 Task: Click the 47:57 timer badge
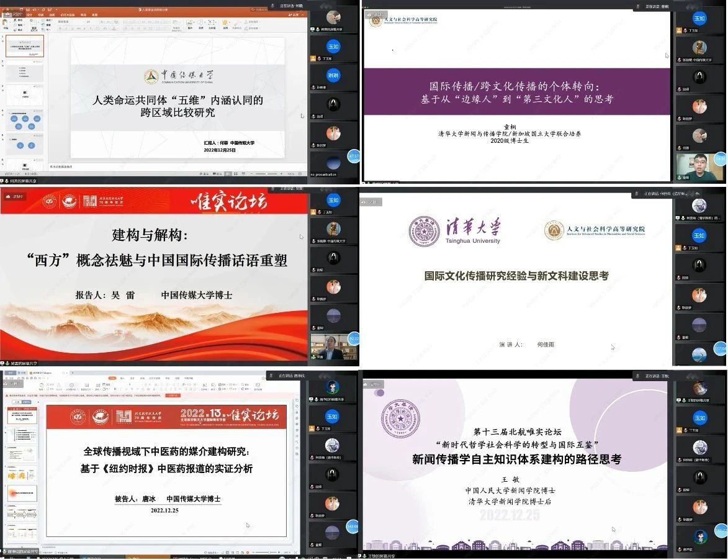pos(354,156)
